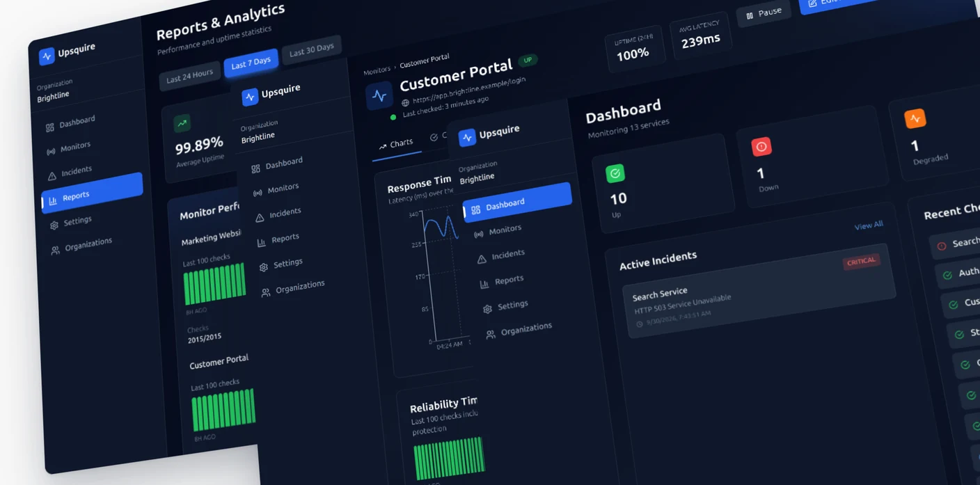The height and width of the screenshot is (485, 980).
Task: Click Upsquire logo icon in Customer Portal window sidebar
Action: click(x=250, y=97)
